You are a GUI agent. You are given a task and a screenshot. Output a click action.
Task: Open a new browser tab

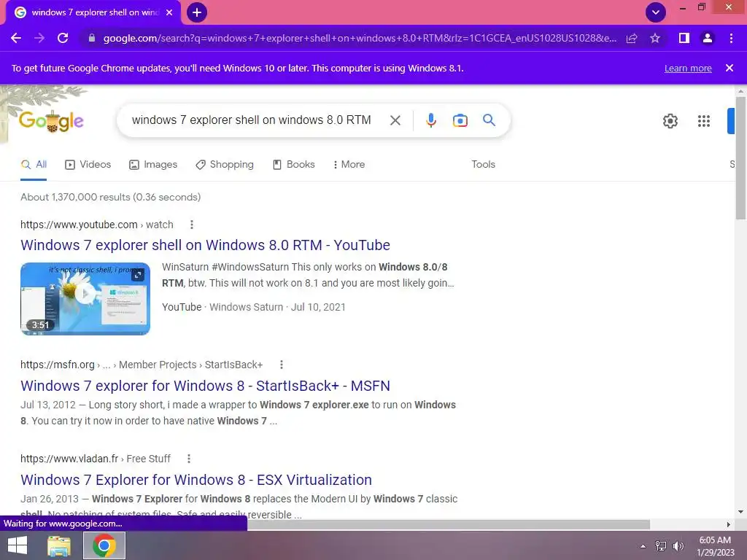coord(197,12)
